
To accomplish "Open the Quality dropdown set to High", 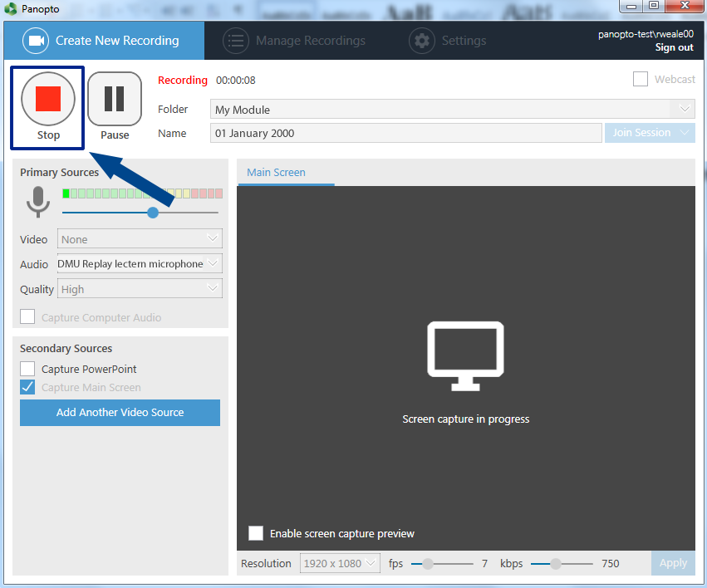I will 140,289.
